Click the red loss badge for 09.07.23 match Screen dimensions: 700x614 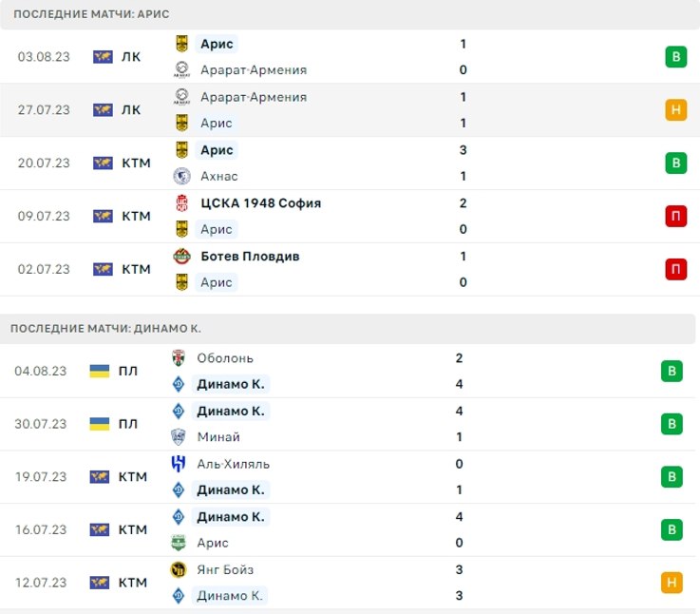point(675,216)
